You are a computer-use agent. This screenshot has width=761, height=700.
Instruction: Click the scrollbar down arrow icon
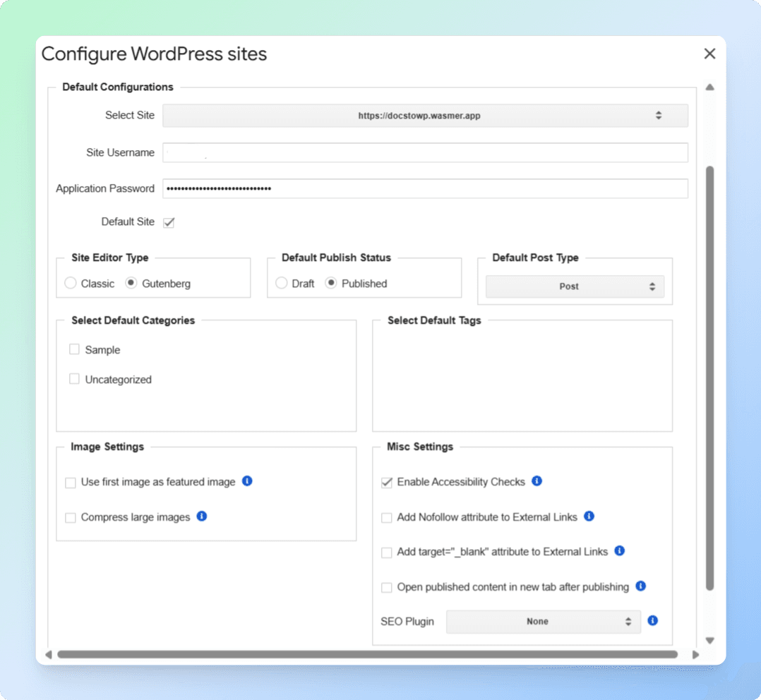coord(710,640)
